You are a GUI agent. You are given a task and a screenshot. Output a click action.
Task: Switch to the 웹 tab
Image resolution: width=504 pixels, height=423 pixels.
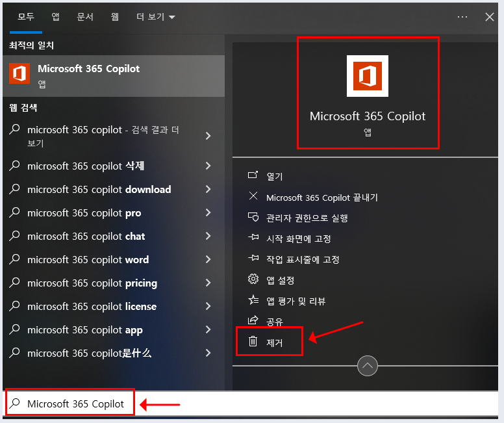coord(115,17)
